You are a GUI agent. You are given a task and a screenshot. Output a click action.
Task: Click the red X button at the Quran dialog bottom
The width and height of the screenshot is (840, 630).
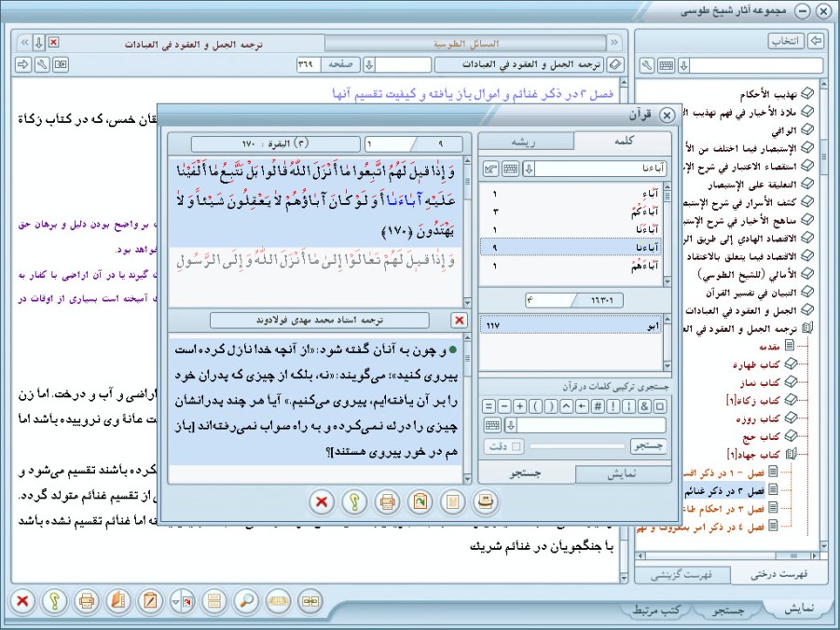pos(322,502)
